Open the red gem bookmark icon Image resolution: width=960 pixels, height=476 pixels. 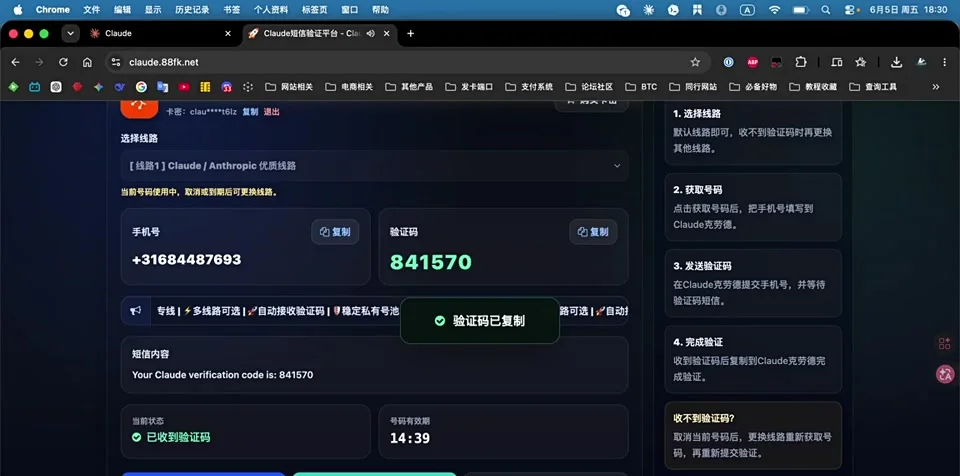[x=77, y=87]
